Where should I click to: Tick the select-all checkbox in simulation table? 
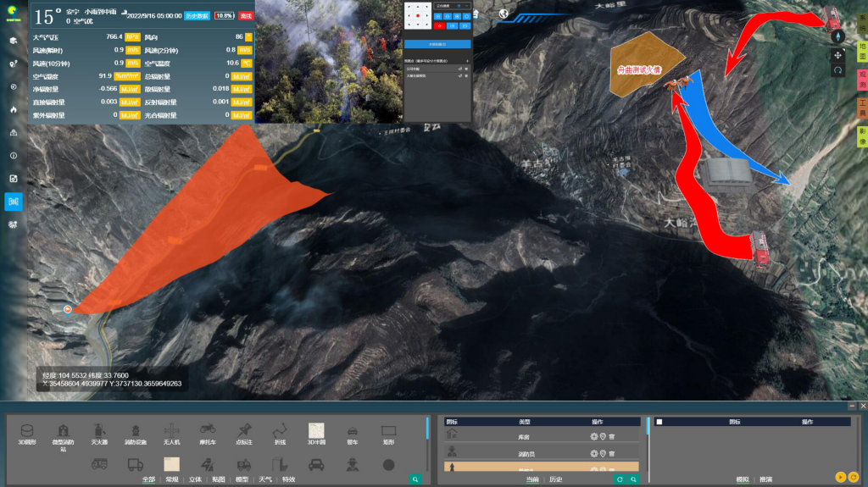coord(659,422)
